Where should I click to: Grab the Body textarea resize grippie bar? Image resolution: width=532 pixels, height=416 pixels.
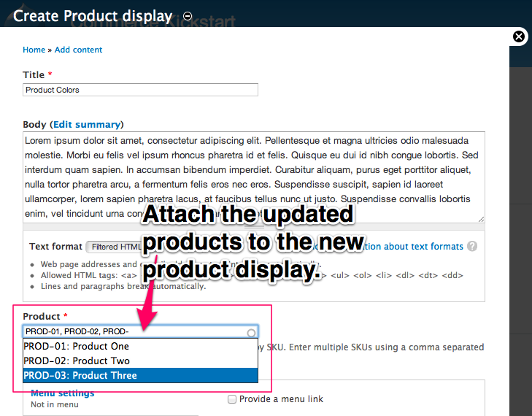click(254, 226)
